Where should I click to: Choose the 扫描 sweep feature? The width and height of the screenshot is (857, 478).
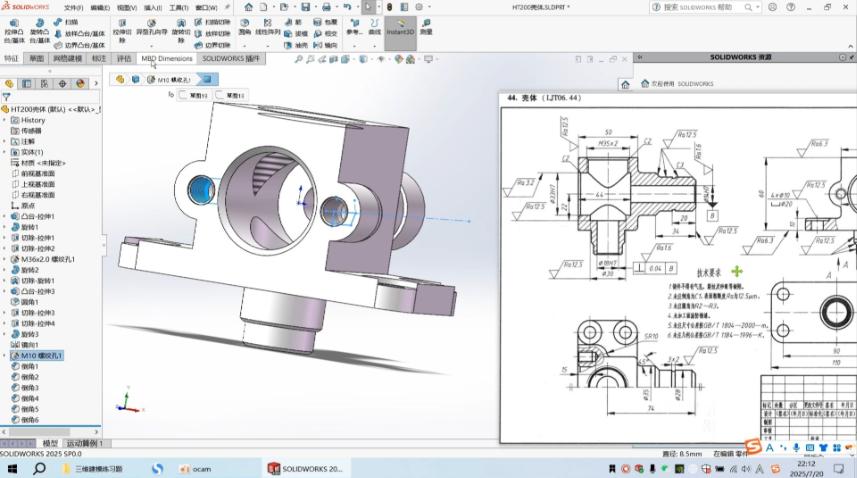66,22
